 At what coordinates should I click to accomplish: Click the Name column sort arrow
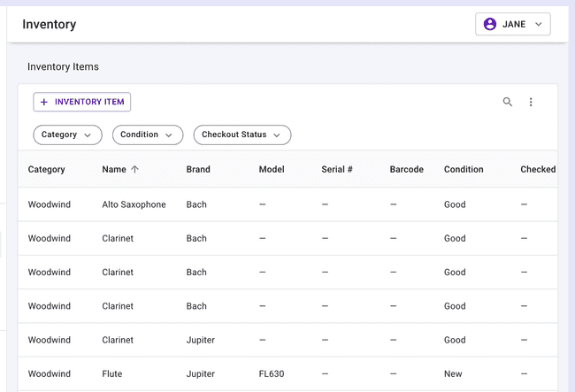pyautogui.click(x=135, y=169)
